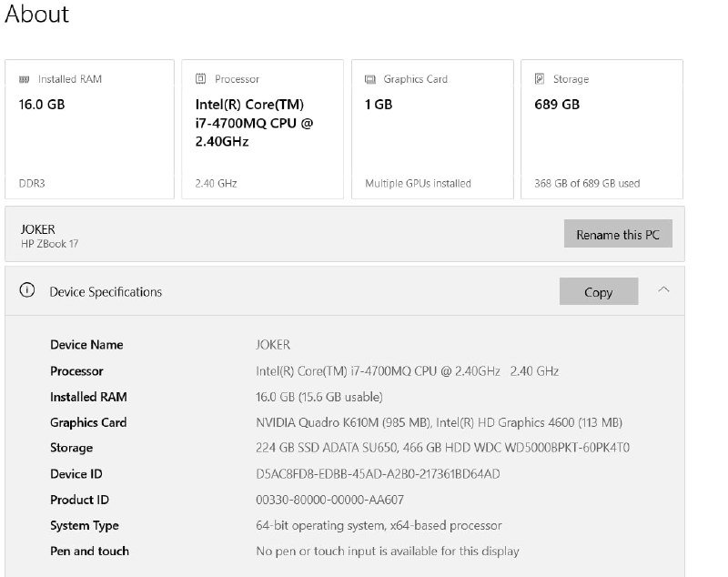The image size is (728, 577).
Task: Open the Processor i7-4700MQ card
Action: coord(262,129)
